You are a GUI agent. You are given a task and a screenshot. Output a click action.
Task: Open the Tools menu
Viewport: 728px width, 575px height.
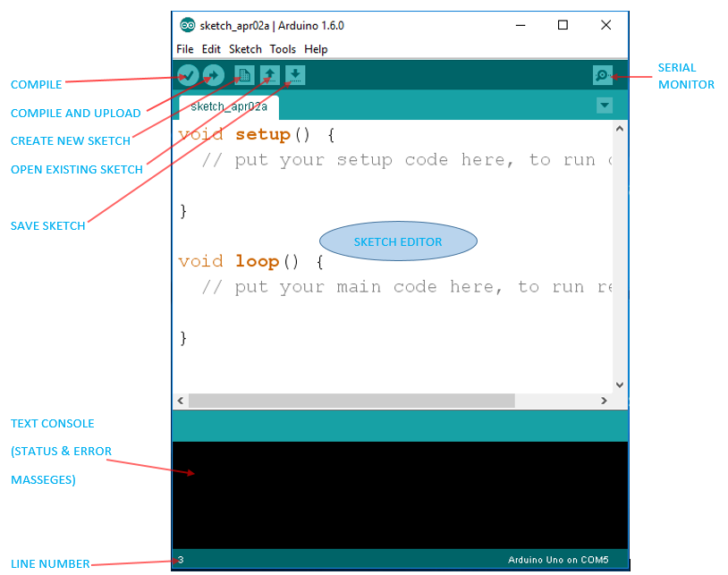click(283, 49)
